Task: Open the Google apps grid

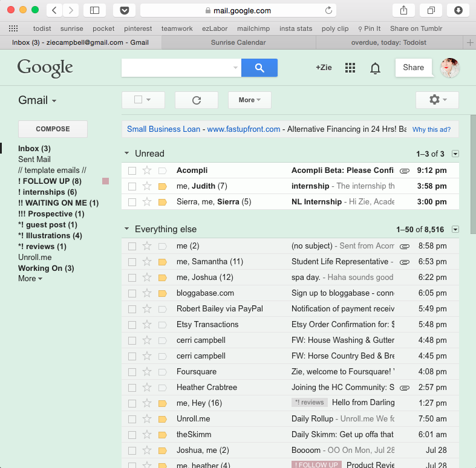Action: [x=350, y=68]
